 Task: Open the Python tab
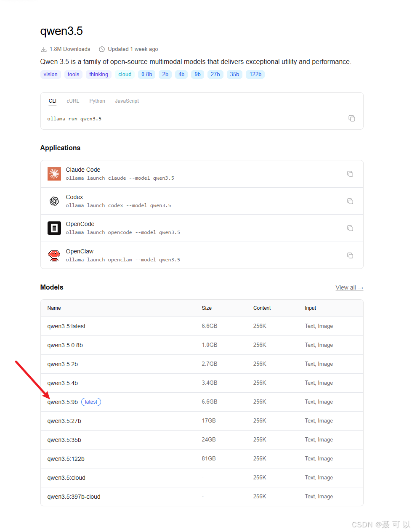[97, 101]
